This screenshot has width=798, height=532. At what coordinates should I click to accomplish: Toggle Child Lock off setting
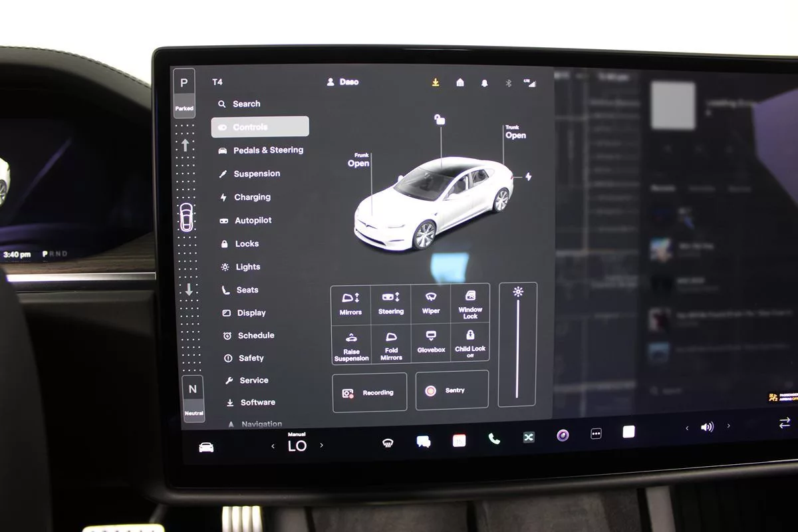[470, 343]
